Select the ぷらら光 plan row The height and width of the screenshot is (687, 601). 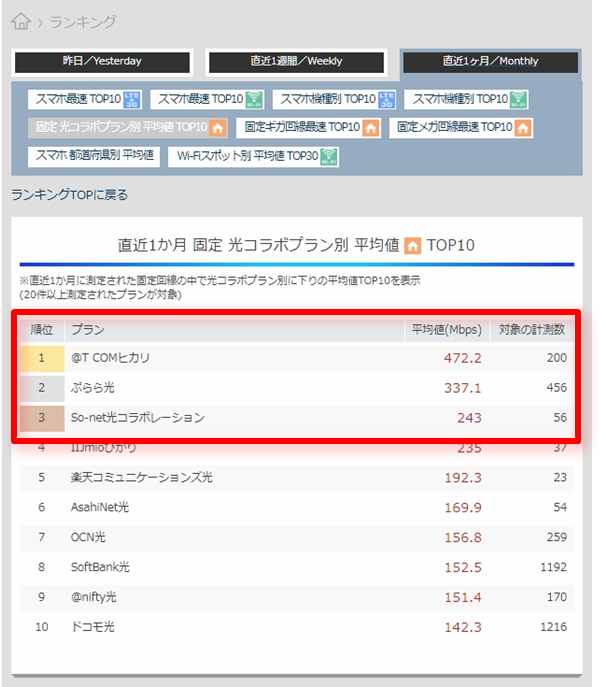[x=297, y=388]
